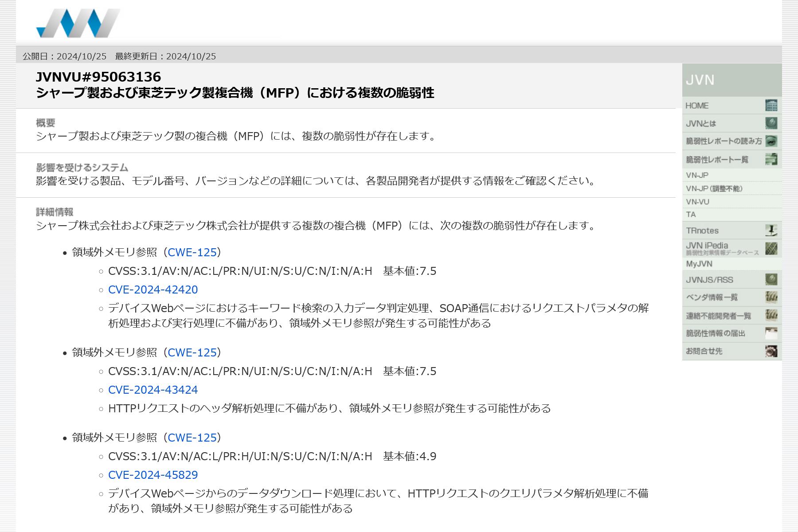Click the HTTPリクエストのヘッダ解析処理 description line
This screenshot has width=798, height=532.
point(329,408)
